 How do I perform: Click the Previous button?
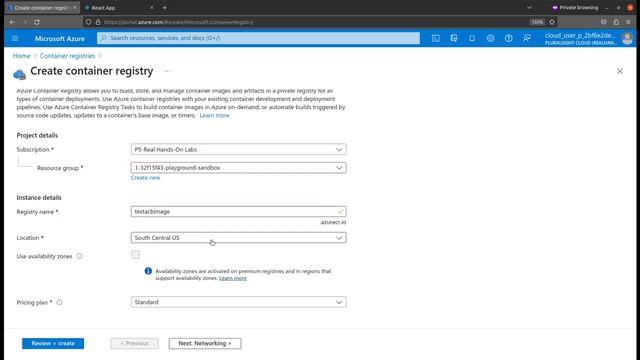(x=134, y=343)
